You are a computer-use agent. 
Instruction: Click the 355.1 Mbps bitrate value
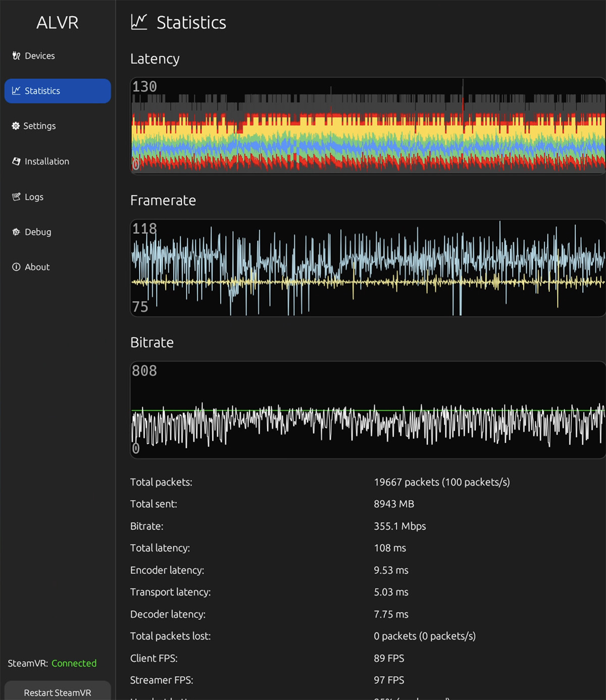(x=399, y=526)
